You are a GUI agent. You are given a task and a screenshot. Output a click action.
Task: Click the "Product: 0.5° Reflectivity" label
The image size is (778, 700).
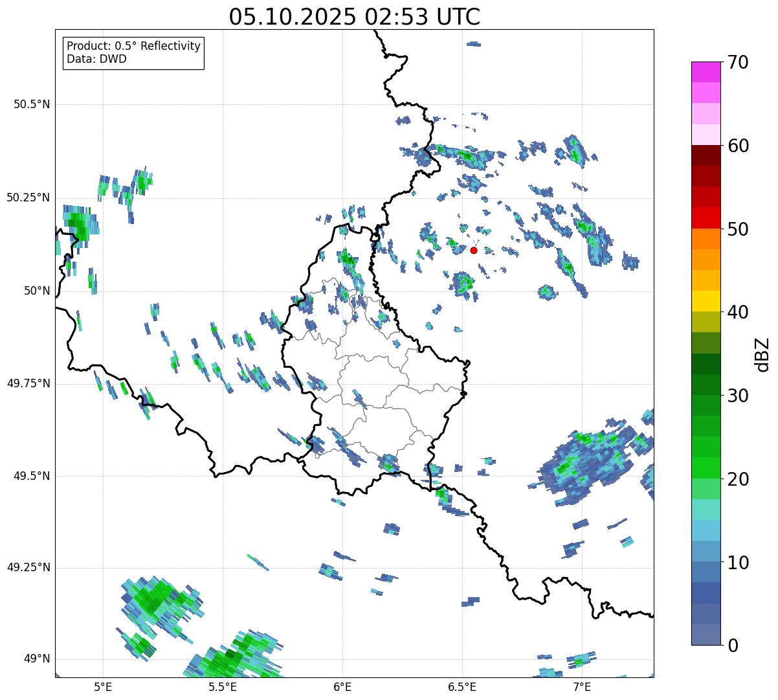tap(133, 47)
